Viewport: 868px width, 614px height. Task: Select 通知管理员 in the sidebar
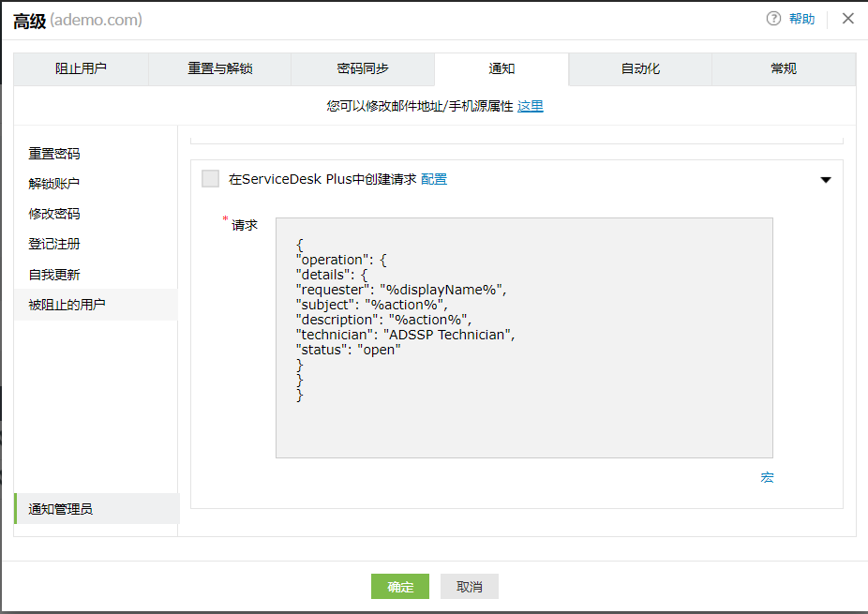59,508
